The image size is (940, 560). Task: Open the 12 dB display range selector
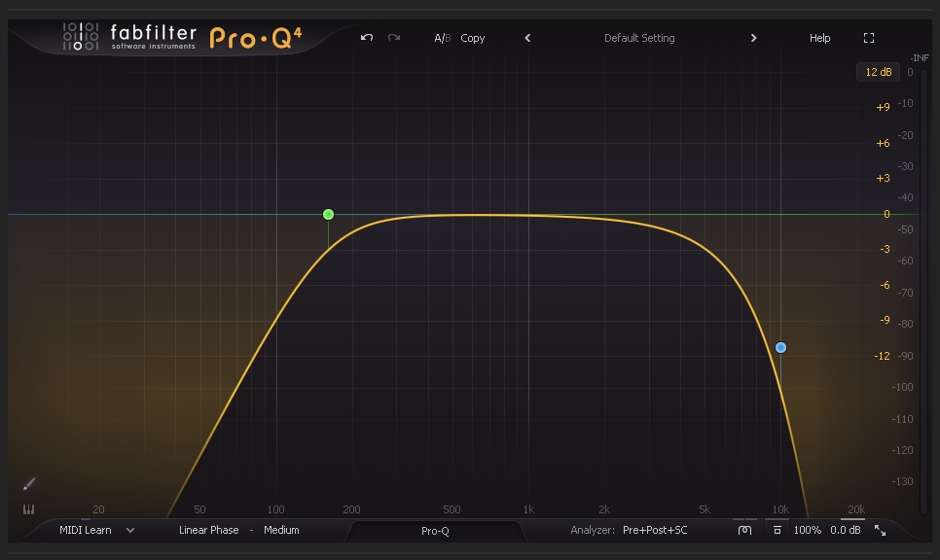coord(879,72)
